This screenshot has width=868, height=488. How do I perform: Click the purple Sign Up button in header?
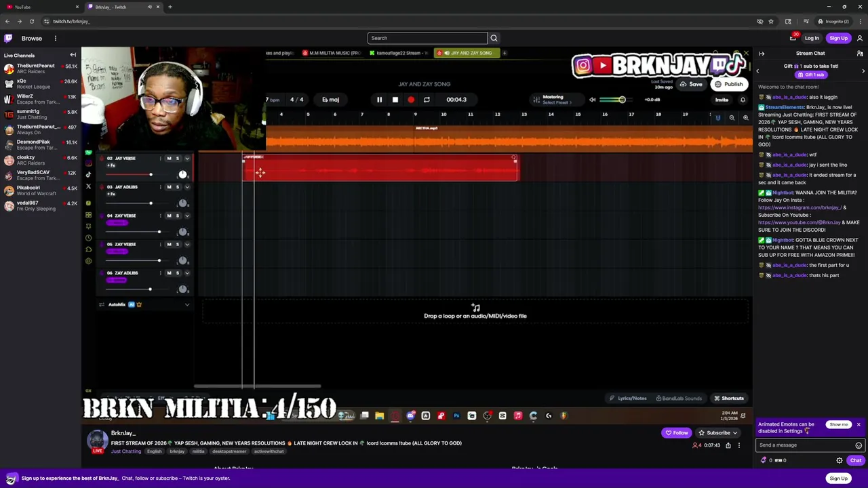(839, 38)
